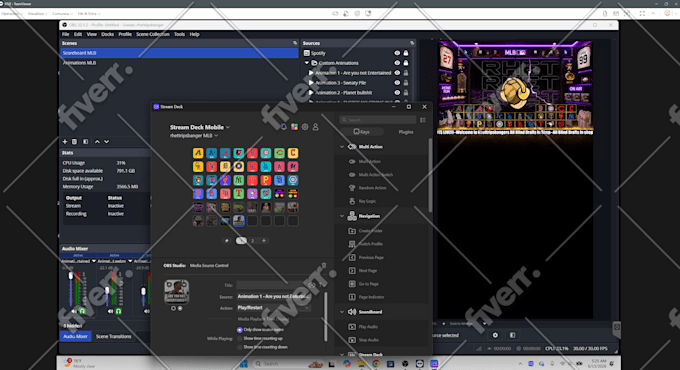Switch to the Audio Mixer tab
The image size is (680, 370).
75,336
